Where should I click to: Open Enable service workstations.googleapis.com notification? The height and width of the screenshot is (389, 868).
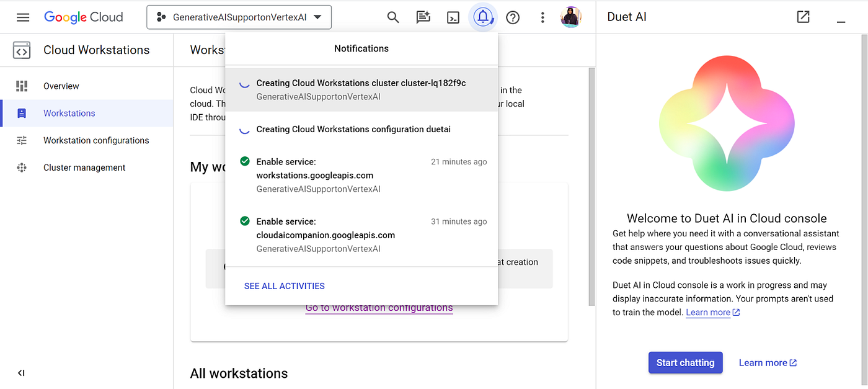tap(361, 175)
